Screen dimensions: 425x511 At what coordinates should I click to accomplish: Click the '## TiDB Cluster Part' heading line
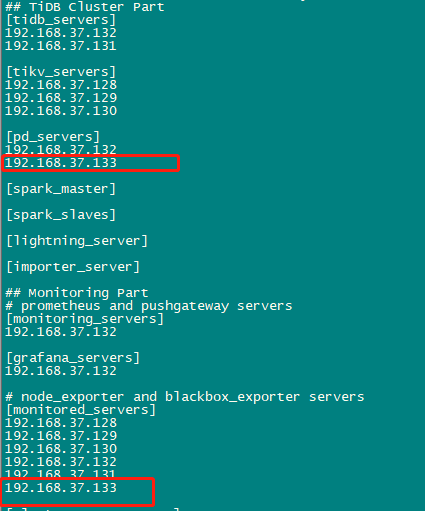coord(85,7)
